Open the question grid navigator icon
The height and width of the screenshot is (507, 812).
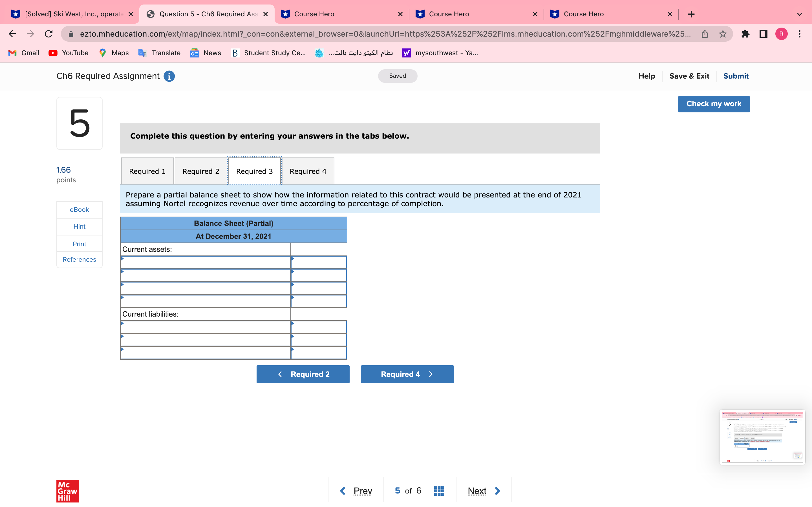[x=439, y=491]
